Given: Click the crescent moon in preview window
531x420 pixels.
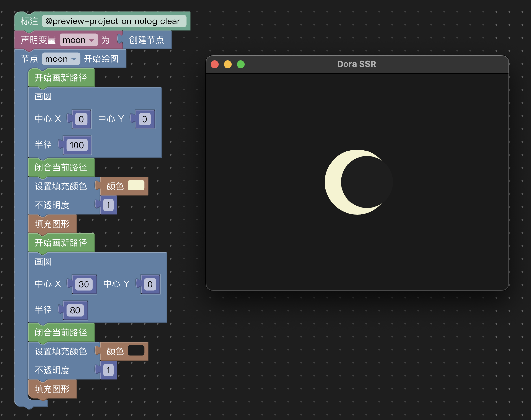Looking at the screenshot, I should (333, 182).
